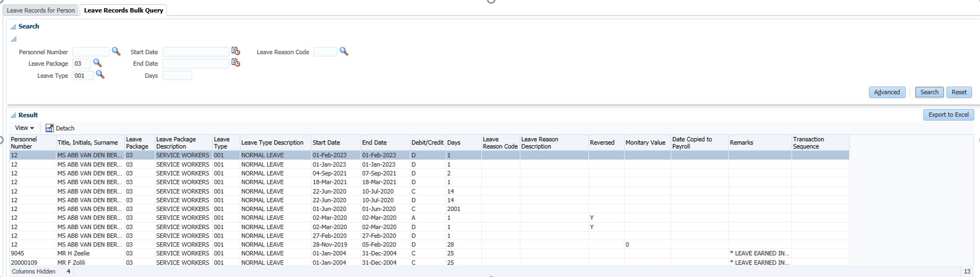Image resolution: width=980 pixels, height=277 pixels.
Task: Open End Date calendar picker
Action: tap(235, 63)
